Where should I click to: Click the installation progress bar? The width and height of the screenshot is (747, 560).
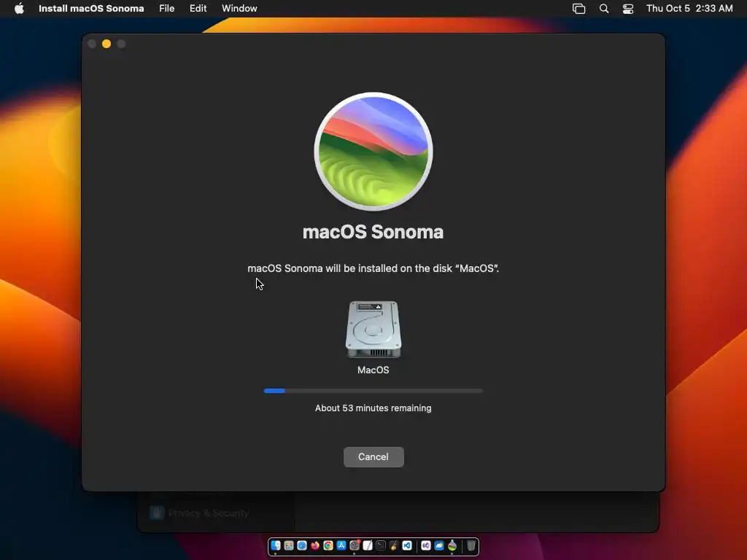tap(373, 391)
